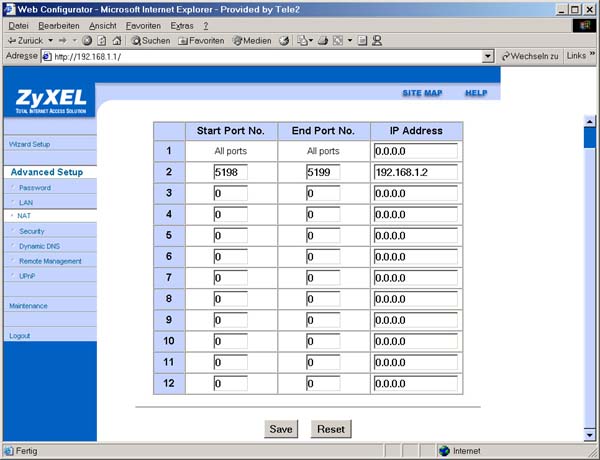Click the vertical scrollbar down arrow
This screenshot has height=460, width=600.
(x=588, y=433)
